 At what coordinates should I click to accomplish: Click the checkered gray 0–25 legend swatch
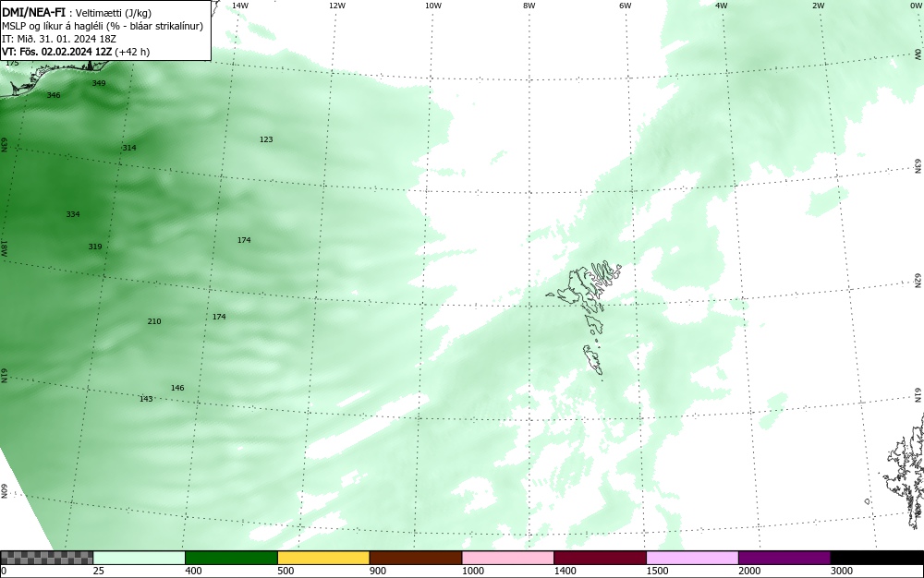point(46,558)
